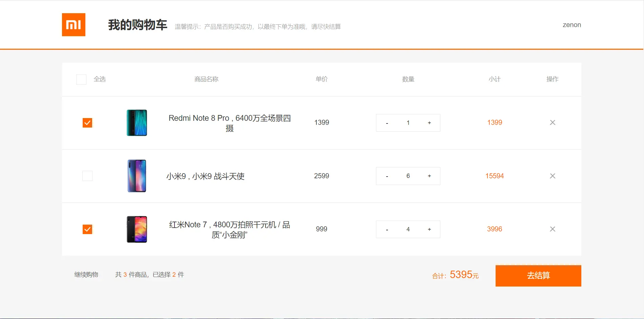Screen dimensions: 644x319
Task: Increase 小米9 quantity with plus button
Action: (429, 176)
